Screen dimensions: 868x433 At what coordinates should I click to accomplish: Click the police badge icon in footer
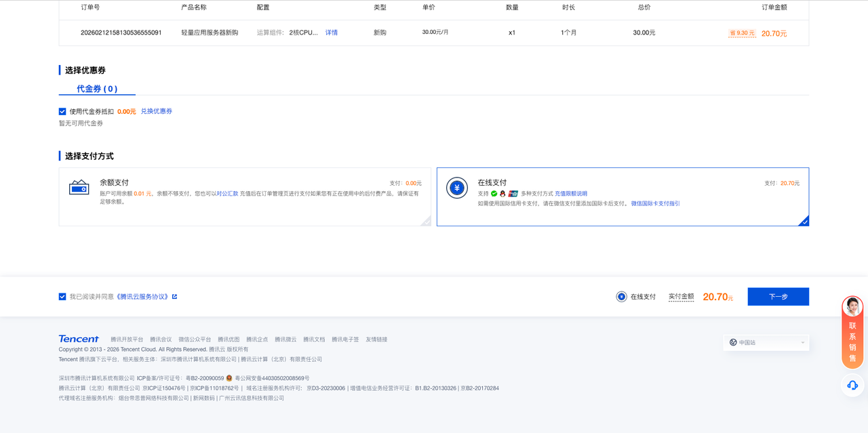[229, 378]
